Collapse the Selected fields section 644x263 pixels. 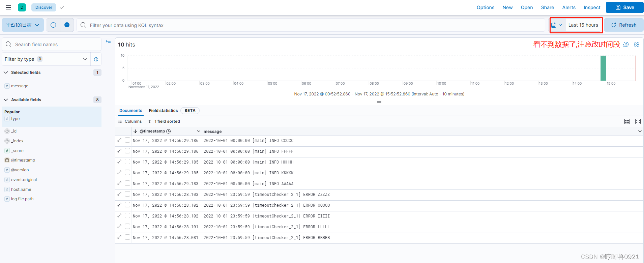coord(6,72)
